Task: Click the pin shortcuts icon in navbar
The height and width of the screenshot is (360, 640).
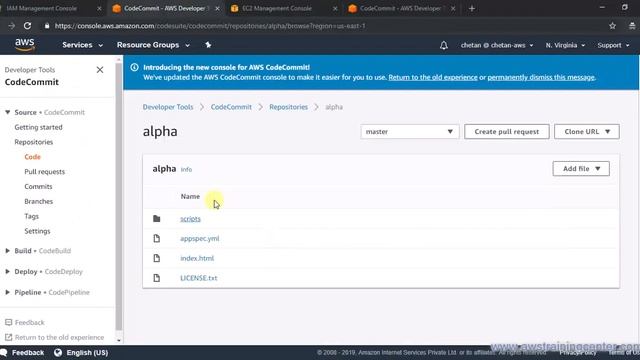Action: click(208, 45)
